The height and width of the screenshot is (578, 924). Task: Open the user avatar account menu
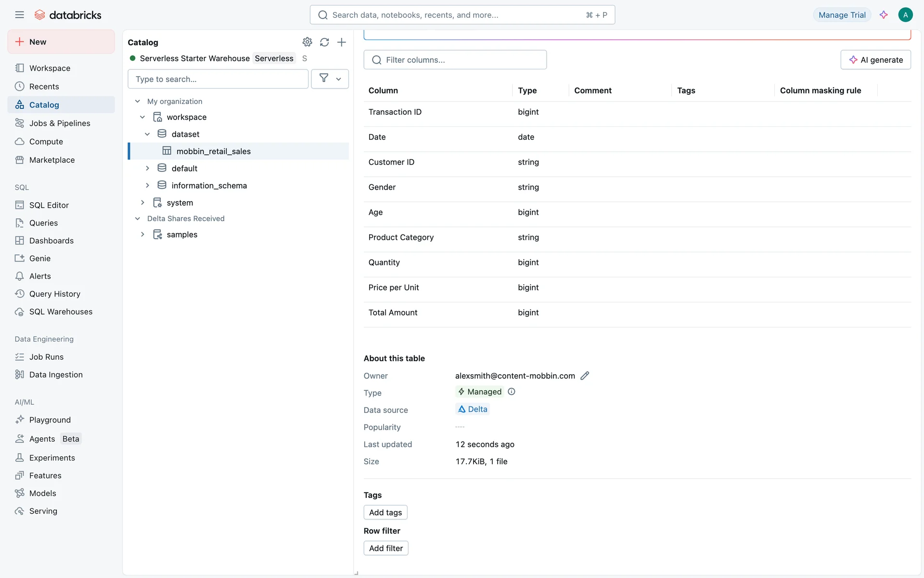pyautogui.click(x=905, y=15)
